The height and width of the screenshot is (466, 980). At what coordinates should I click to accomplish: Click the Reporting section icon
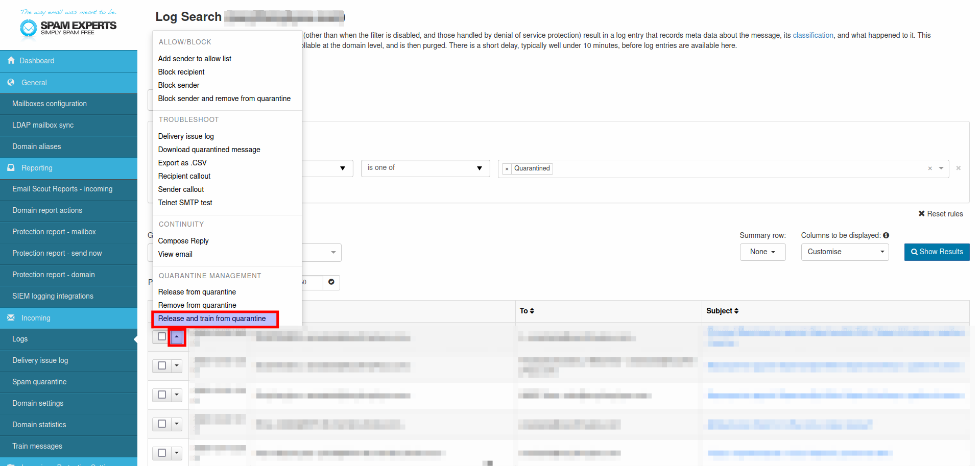pos(11,167)
